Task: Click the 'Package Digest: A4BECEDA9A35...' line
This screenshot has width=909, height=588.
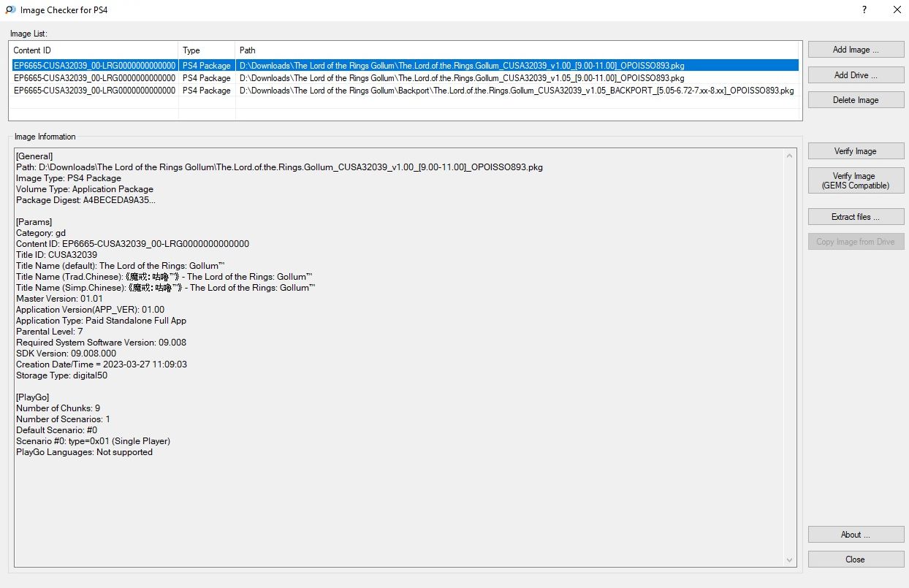Action: 85,200
